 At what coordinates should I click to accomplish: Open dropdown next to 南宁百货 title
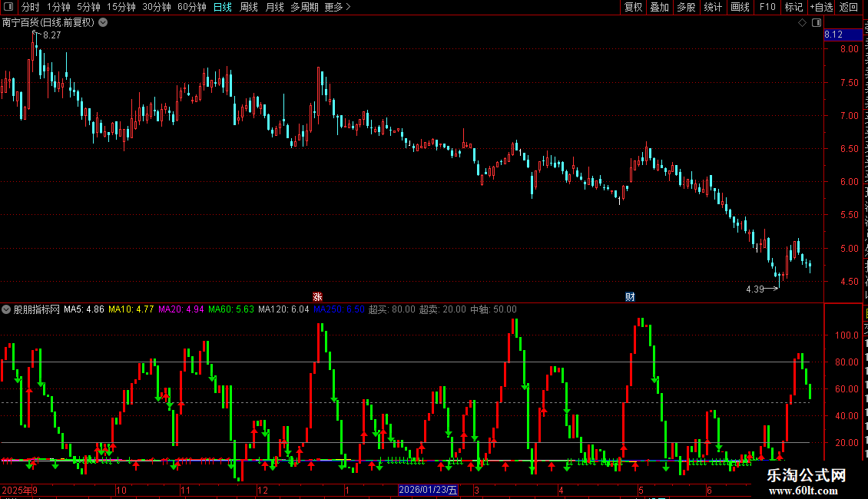(x=103, y=22)
